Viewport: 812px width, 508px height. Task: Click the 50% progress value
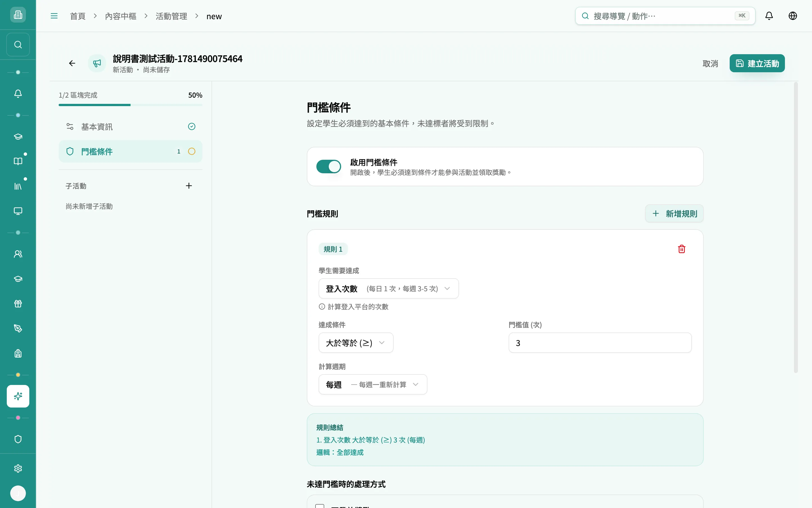[195, 95]
